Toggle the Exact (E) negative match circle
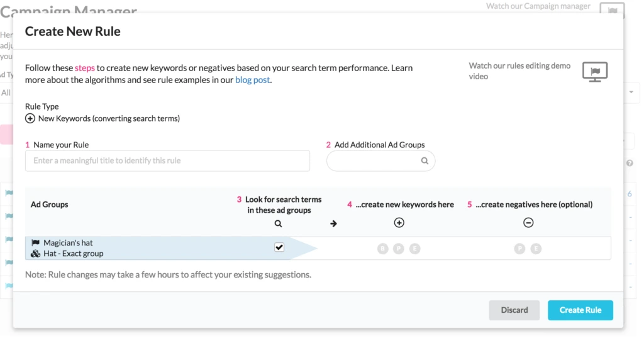This screenshot has width=644, height=343. (535, 249)
